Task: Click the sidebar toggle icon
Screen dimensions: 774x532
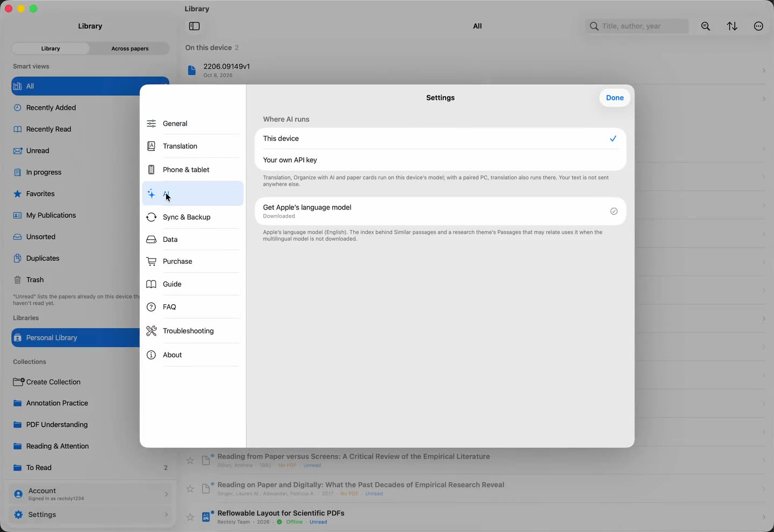Action: (195, 26)
